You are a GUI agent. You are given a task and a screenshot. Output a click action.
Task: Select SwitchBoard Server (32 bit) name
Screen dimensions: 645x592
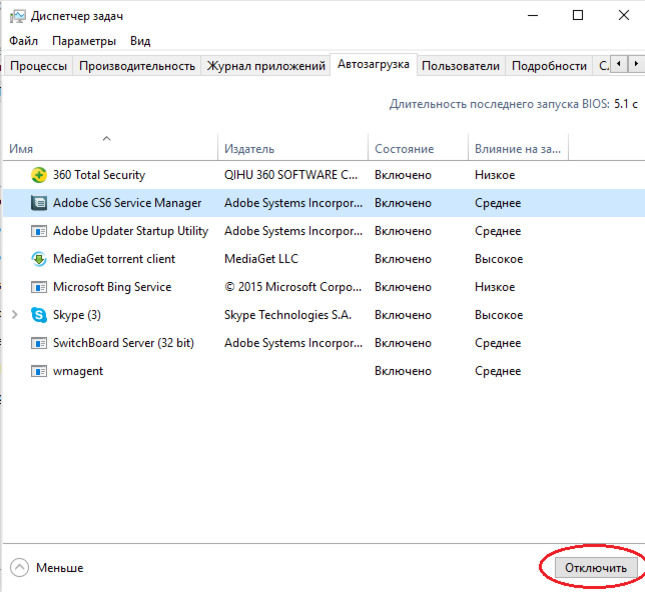pyautogui.click(x=123, y=343)
